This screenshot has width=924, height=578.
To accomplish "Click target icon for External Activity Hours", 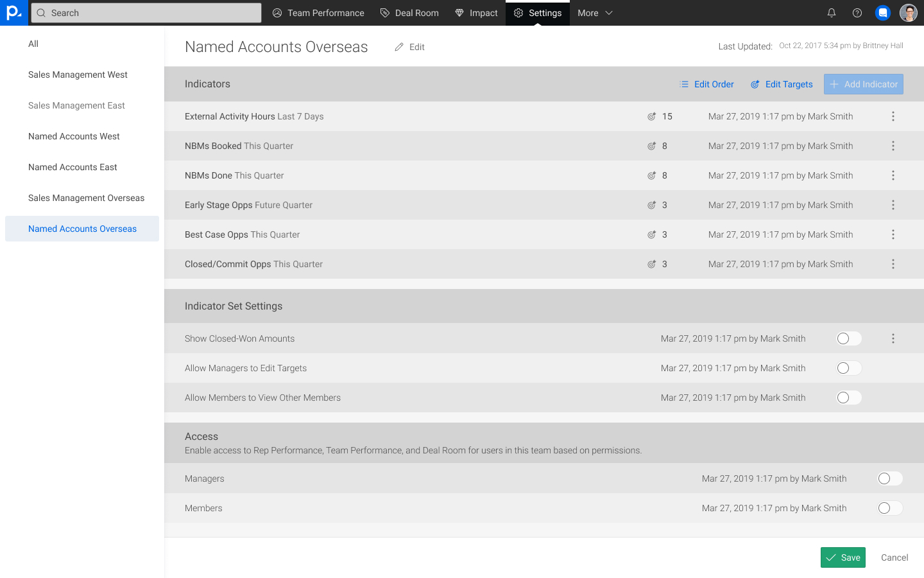I will point(651,116).
